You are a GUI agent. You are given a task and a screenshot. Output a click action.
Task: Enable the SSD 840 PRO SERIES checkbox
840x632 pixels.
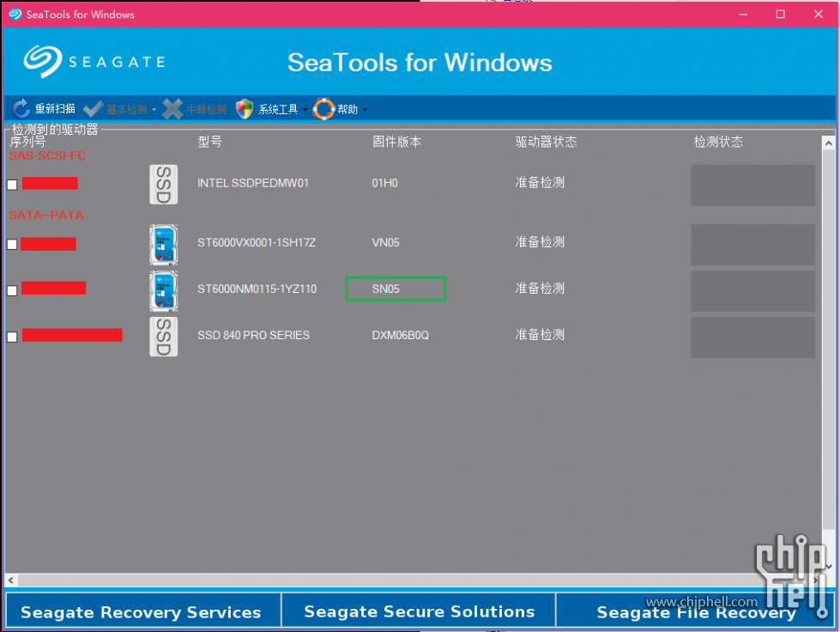12,337
